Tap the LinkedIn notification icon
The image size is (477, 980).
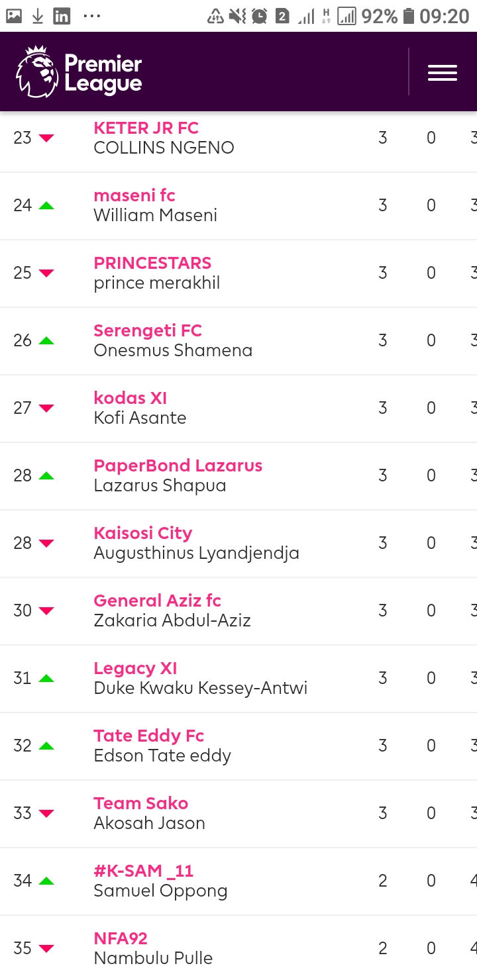click(x=62, y=16)
